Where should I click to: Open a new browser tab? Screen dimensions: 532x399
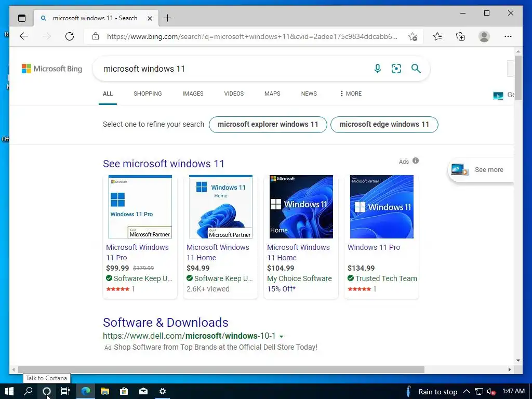168,18
